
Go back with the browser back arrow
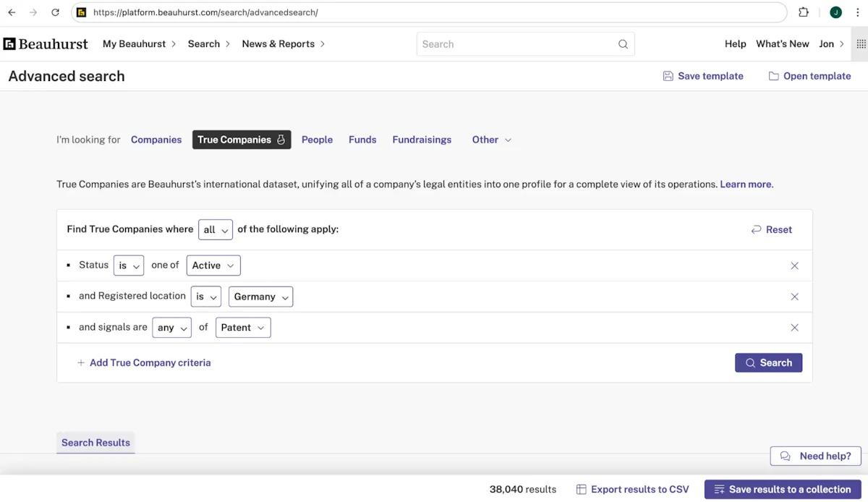coord(12,12)
